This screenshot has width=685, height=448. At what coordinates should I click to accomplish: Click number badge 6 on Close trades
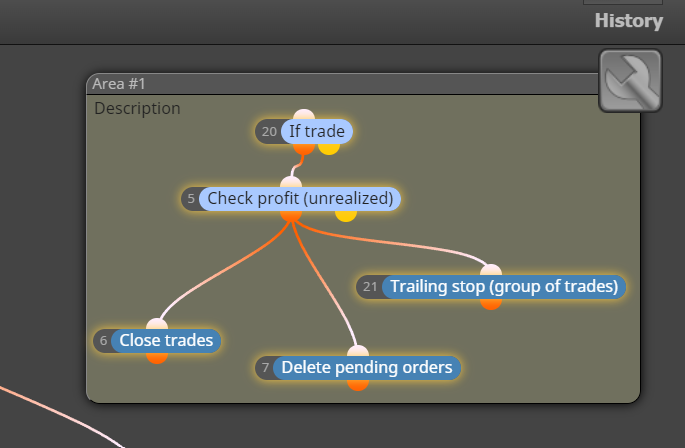pyautogui.click(x=103, y=341)
